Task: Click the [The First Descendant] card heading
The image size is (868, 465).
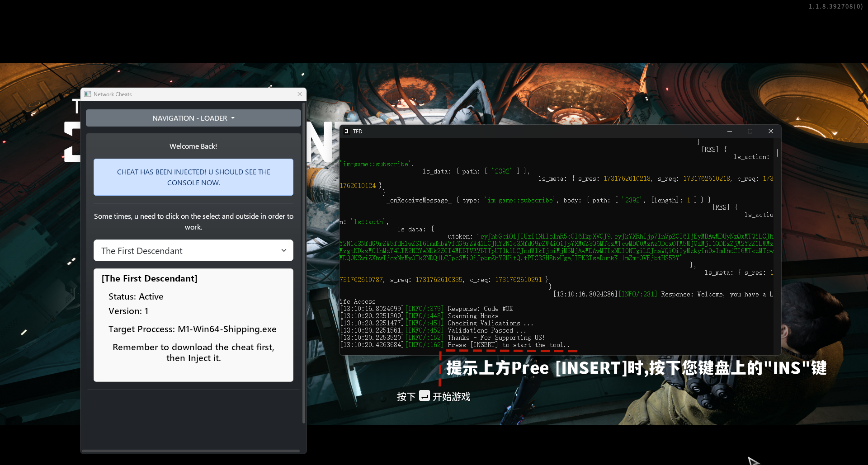Action: [x=149, y=278]
